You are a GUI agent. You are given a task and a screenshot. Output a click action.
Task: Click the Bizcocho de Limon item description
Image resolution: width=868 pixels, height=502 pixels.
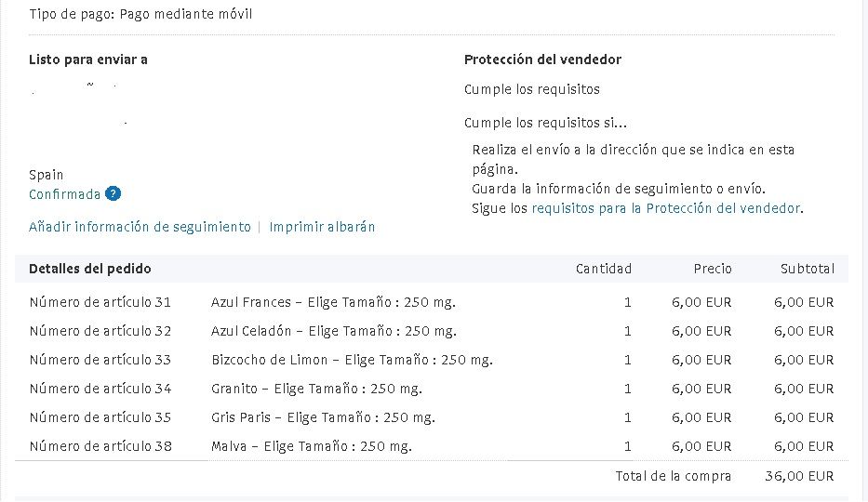click(x=352, y=360)
